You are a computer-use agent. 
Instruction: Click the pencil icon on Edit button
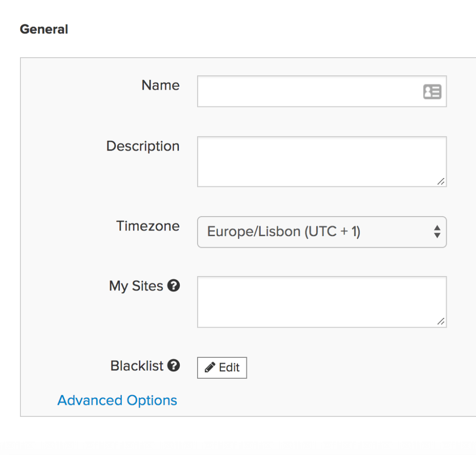[210, 368]
